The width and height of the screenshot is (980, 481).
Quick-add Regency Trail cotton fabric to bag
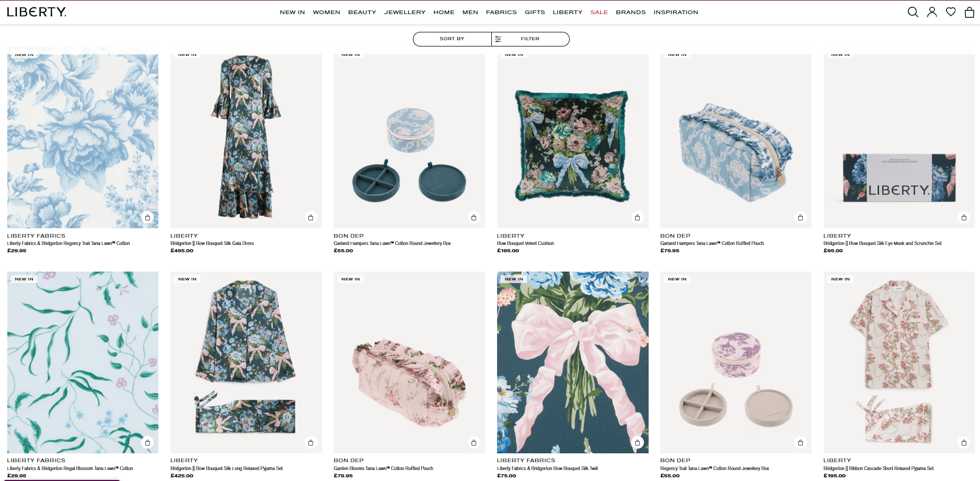(x=148, y=218)
